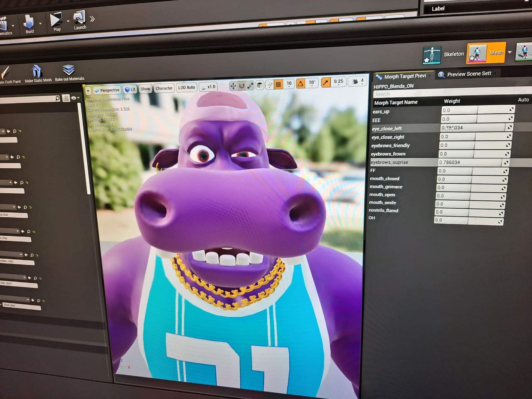Image resolution: width=532 pixels, height=399 pixels.
Task: Open the rotation snap value 10°
Action: 312,83
